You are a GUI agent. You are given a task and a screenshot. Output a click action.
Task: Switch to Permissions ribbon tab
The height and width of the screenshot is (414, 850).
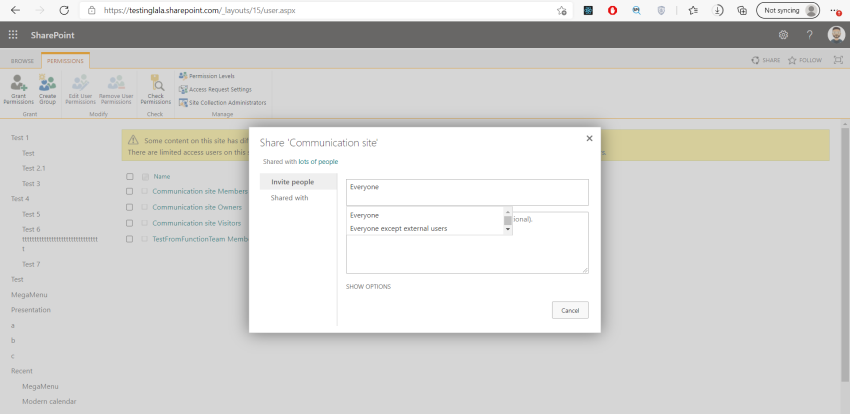[65, 61]
